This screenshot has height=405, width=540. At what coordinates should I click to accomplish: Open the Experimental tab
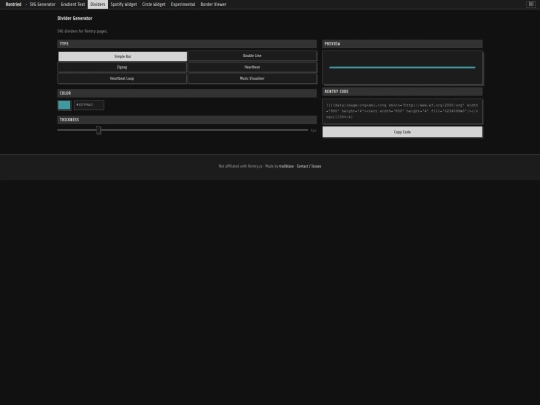click(x=183, y=4)
